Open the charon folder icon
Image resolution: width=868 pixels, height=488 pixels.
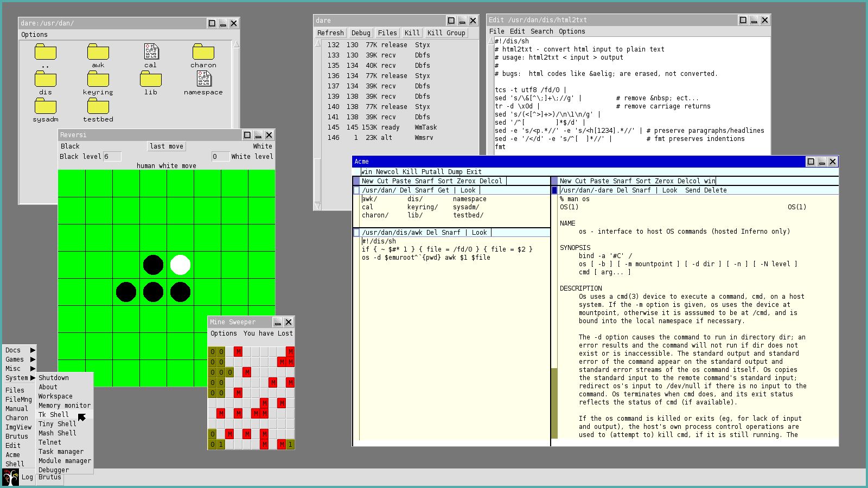[x=203, y=53]
